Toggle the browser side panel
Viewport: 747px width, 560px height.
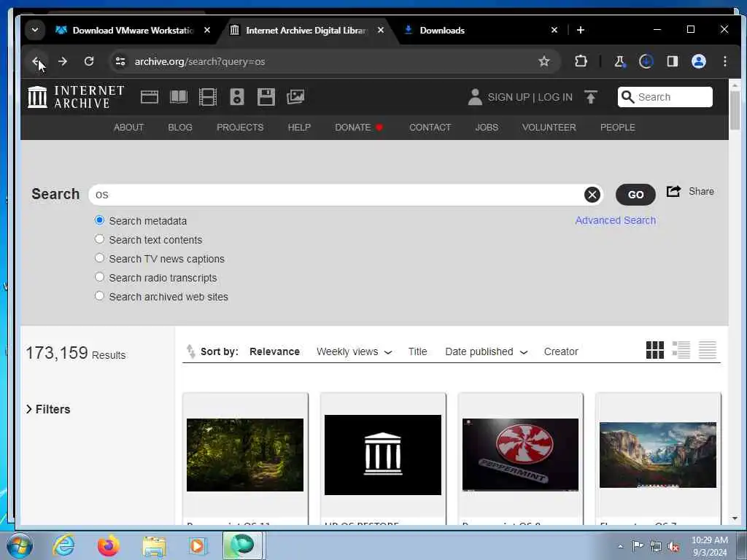[672, 61]
